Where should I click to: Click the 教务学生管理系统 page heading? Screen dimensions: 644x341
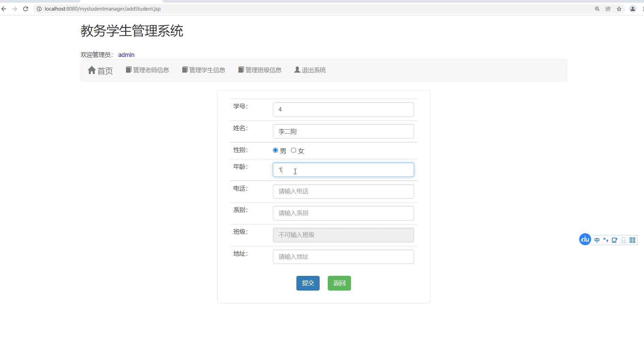coord(132,31)
